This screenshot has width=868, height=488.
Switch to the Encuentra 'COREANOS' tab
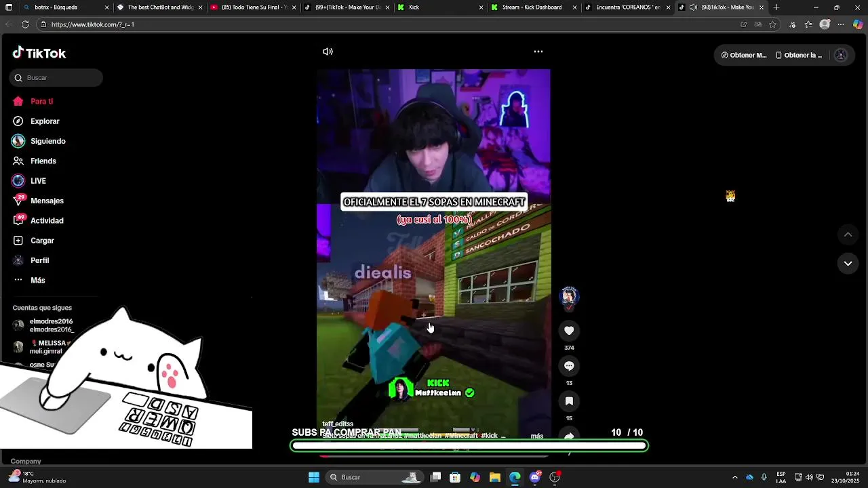point(627,7)
